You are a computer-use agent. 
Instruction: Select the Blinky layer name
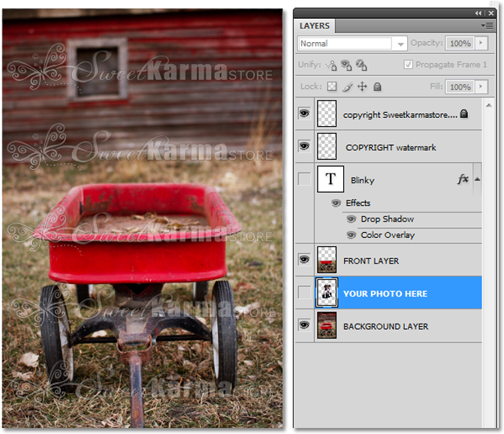[363, 180]
